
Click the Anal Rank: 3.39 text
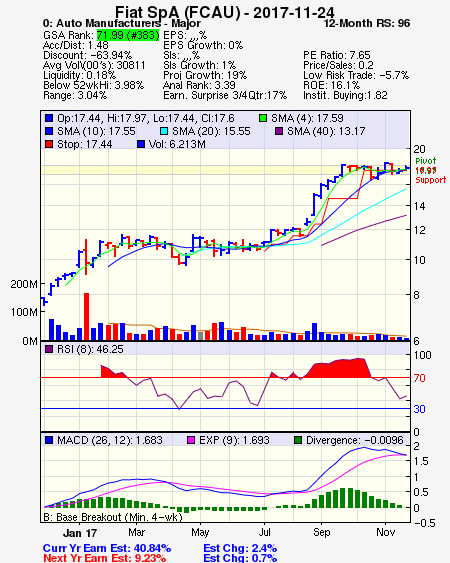point(199,85)
